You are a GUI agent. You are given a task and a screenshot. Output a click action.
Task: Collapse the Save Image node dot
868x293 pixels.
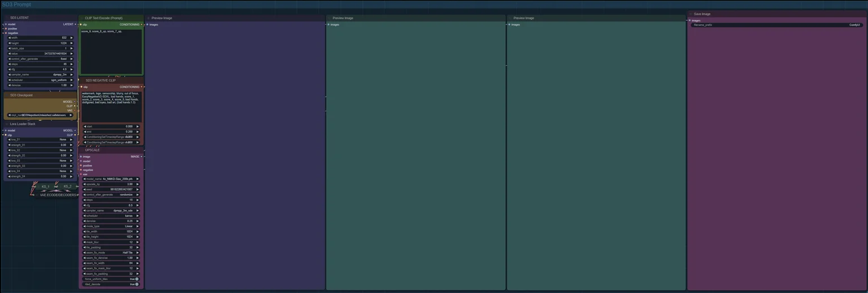coord(691,14)
